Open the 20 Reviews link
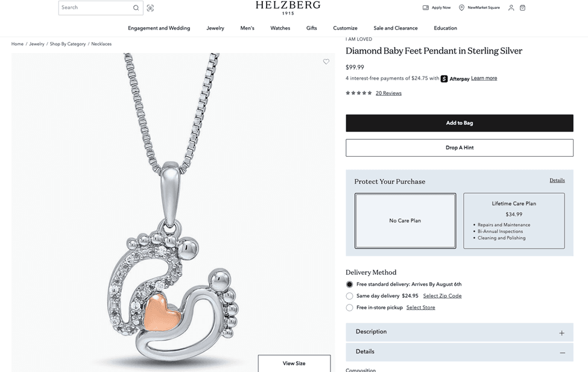Viewport: 588px width, 372px height. [x=388, y=93]
